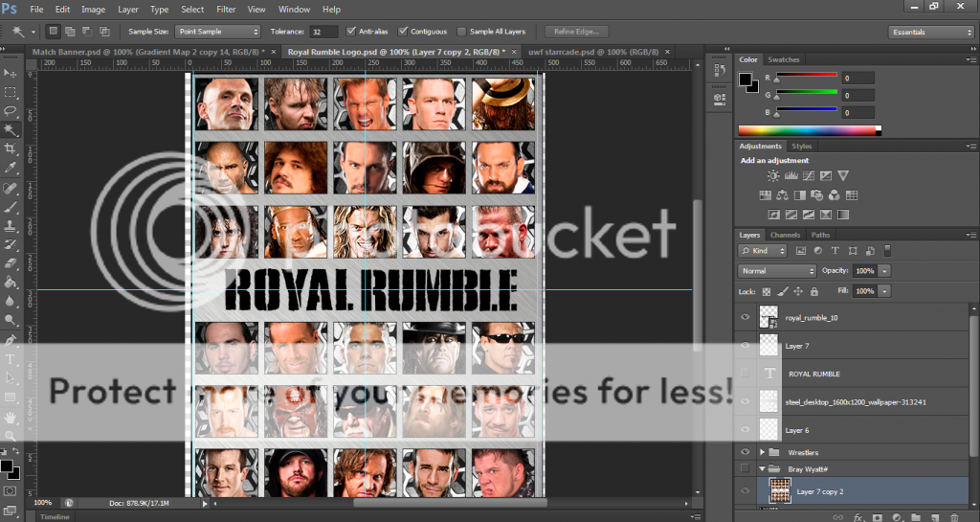Image resolution: width=980 pixels, height=522 pixels.
Task: Select the Crop tool
Action: 11,149
